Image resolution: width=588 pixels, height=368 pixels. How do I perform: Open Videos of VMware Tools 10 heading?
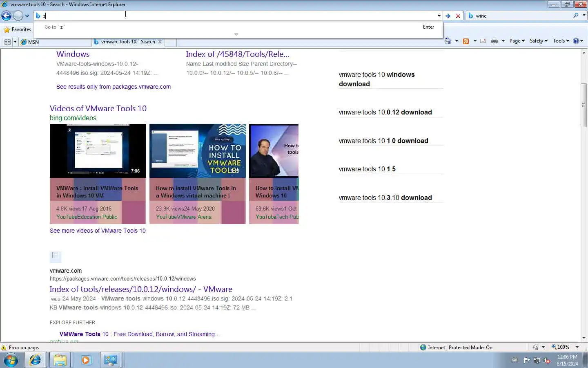pyautogui.click(x=98, y=108)
